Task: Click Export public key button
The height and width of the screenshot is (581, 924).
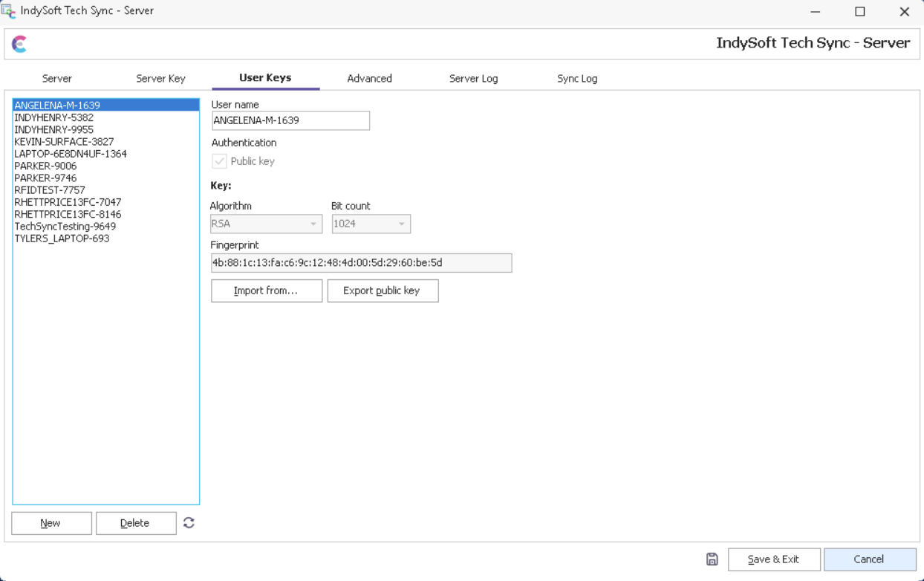Action: [x=383, y=290]
